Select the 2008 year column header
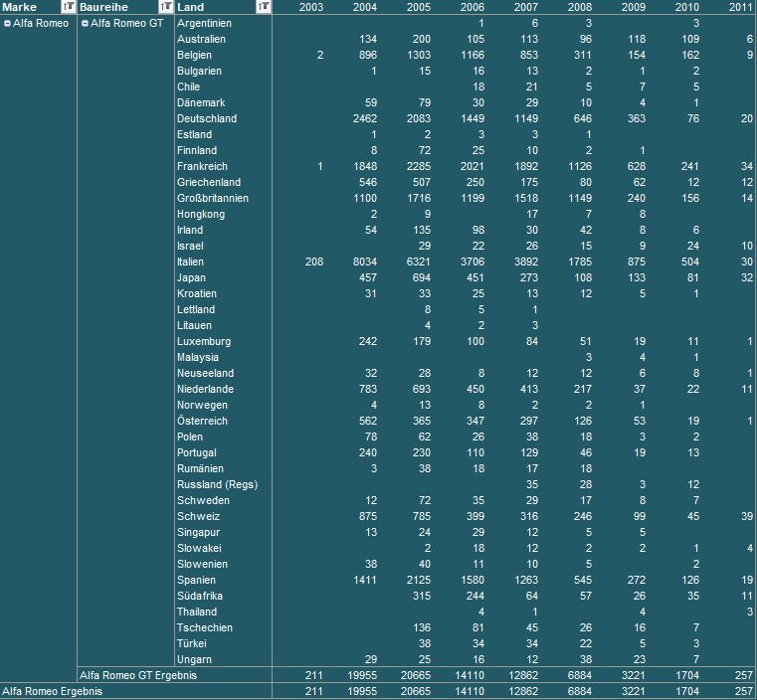This screenshot has height=700, width=757. click(579, 7)
